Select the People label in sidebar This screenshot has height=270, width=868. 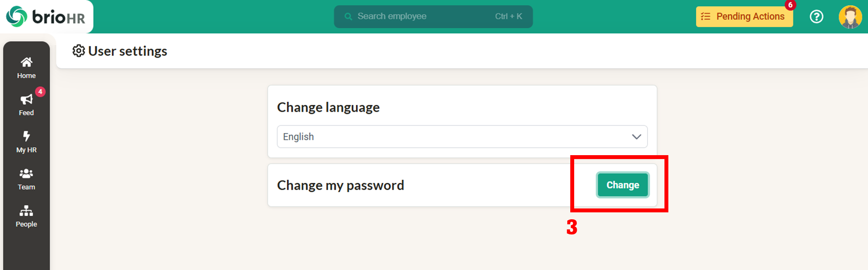(x=26, y=224)
